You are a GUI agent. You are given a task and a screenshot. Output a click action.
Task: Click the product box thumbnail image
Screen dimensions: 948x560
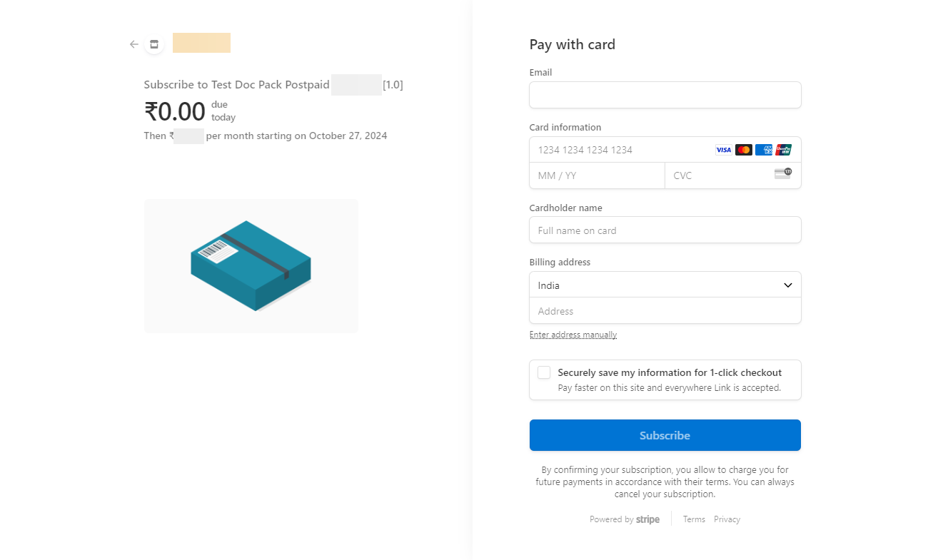251,265
